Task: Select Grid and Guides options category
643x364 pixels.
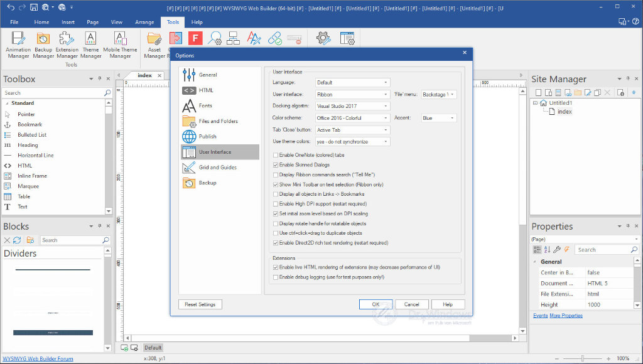Action: click(x=220, y=167)
